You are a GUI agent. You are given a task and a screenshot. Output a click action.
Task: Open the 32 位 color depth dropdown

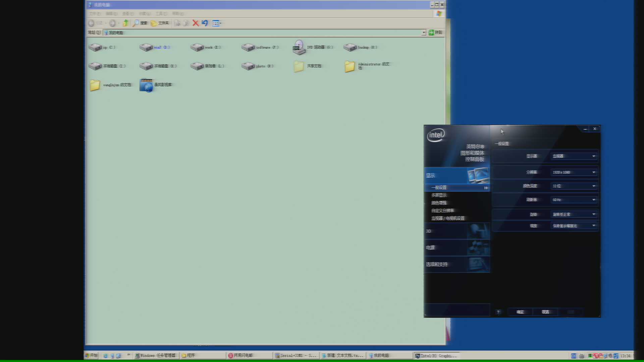(x=574, y=186)
